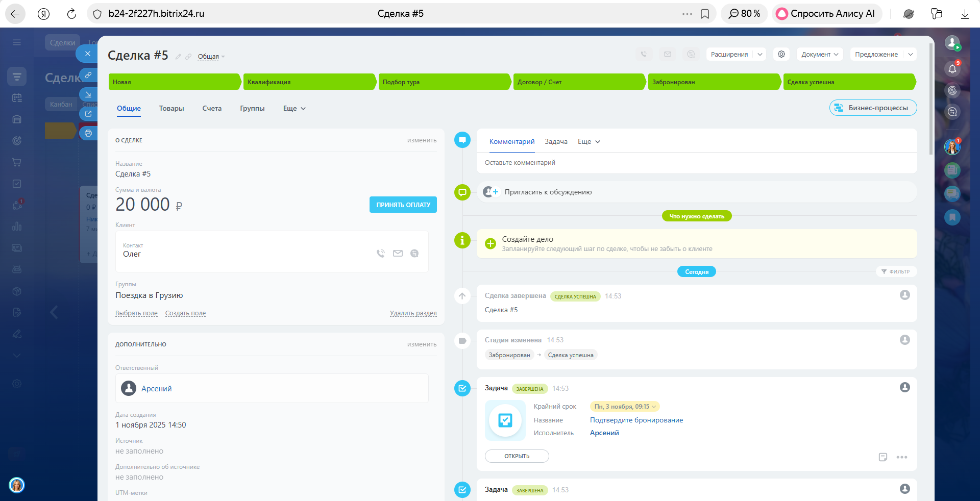Open deal card settings gear
Screen dimensions: 980x501
[x=781, y=54]
